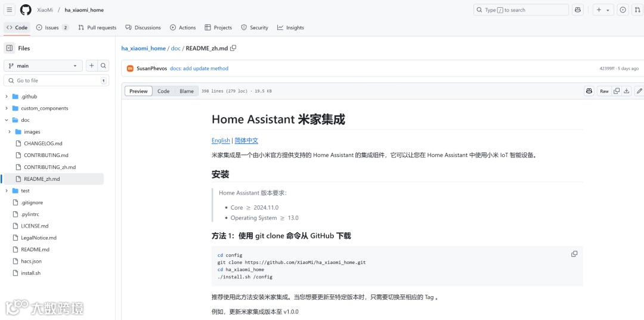Viewport: 644px width, 320px height.
Task: Search files with magnifier icon in sidebar
Action: (104, 66)
